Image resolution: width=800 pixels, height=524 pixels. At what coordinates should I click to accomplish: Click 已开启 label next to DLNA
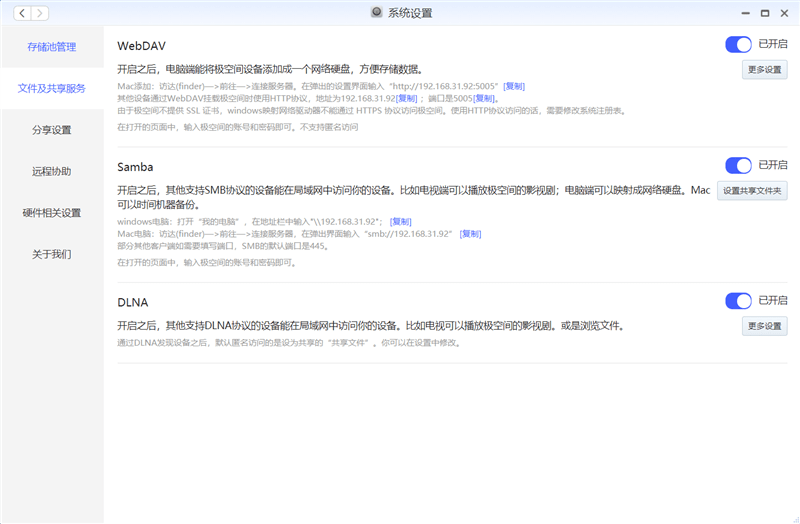tap(772, 300)
